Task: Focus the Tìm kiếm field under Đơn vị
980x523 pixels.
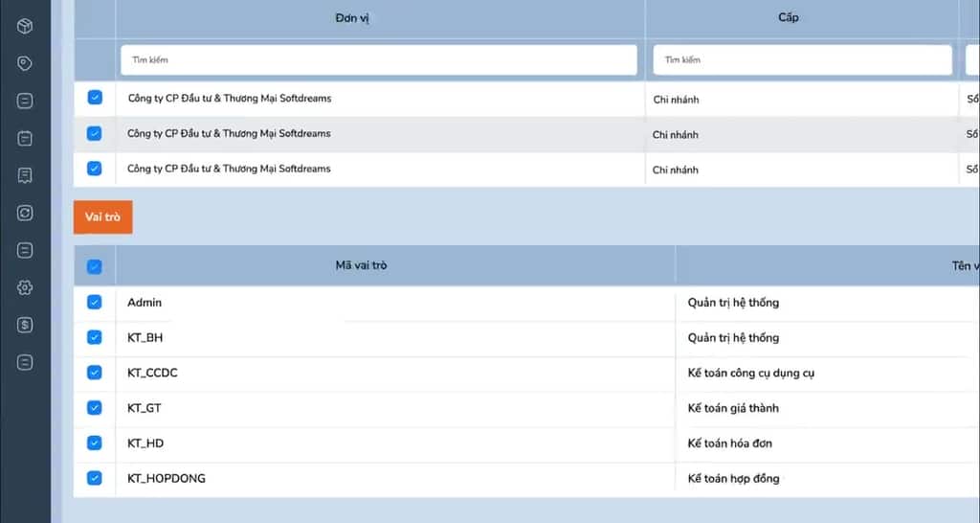Action: pos(379,60)
